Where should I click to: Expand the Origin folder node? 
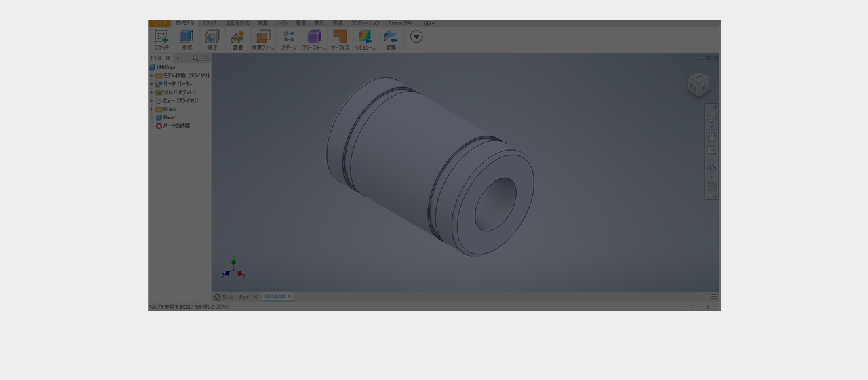tap(151, 109)
